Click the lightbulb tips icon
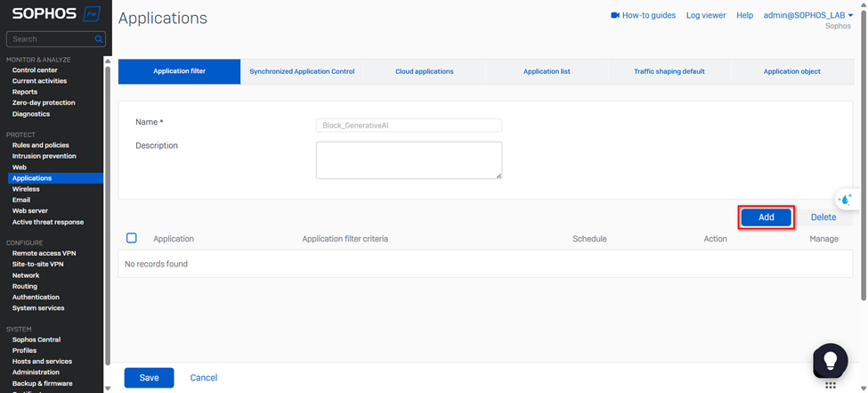The width and height of the screenshot is (868, 393). coord(830,360)
